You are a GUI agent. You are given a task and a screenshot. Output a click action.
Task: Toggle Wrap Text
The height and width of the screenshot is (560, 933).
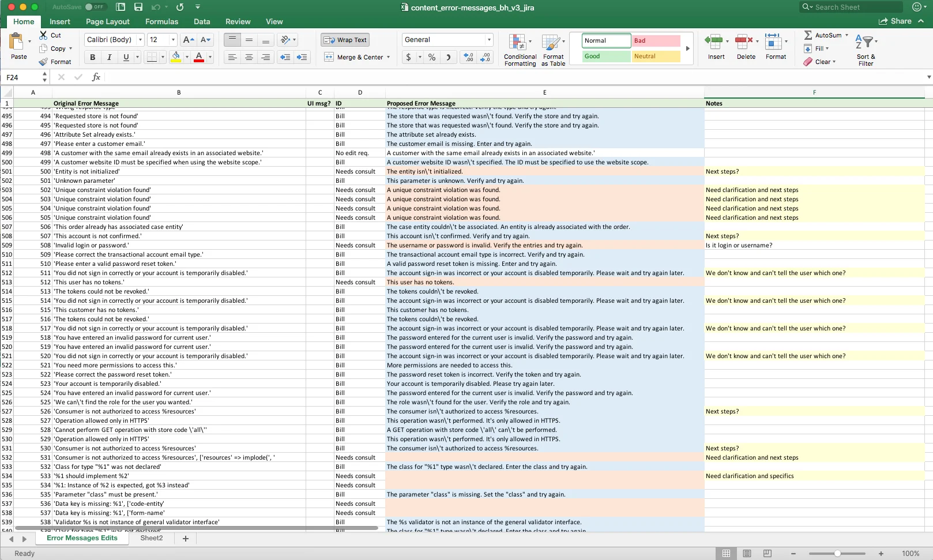click(345, 40)
